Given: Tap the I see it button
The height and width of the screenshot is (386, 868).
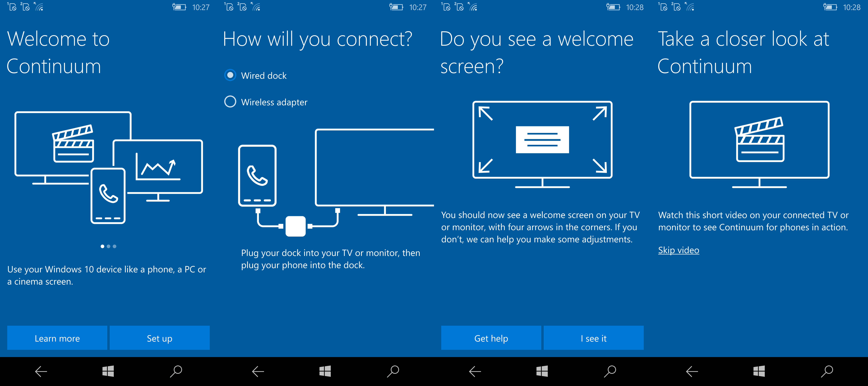Looking at the screenshot, I should (593, 338).
